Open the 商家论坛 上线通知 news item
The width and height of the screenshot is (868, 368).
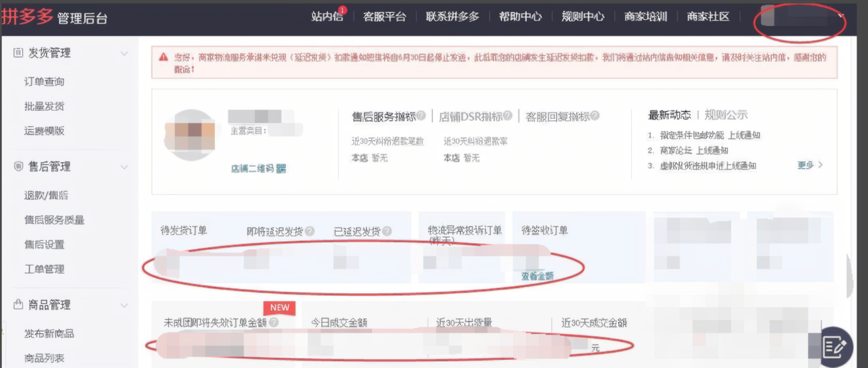click(694, 151)
